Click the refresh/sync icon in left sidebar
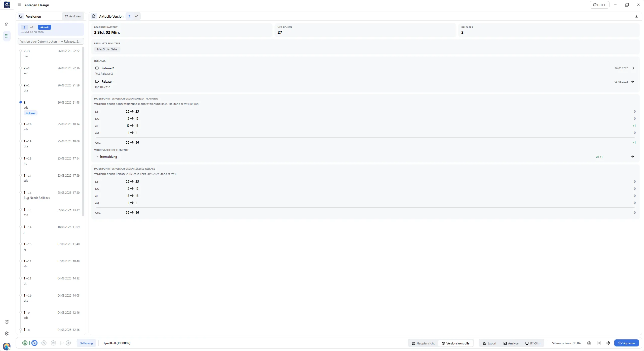 tap(7, 322)
